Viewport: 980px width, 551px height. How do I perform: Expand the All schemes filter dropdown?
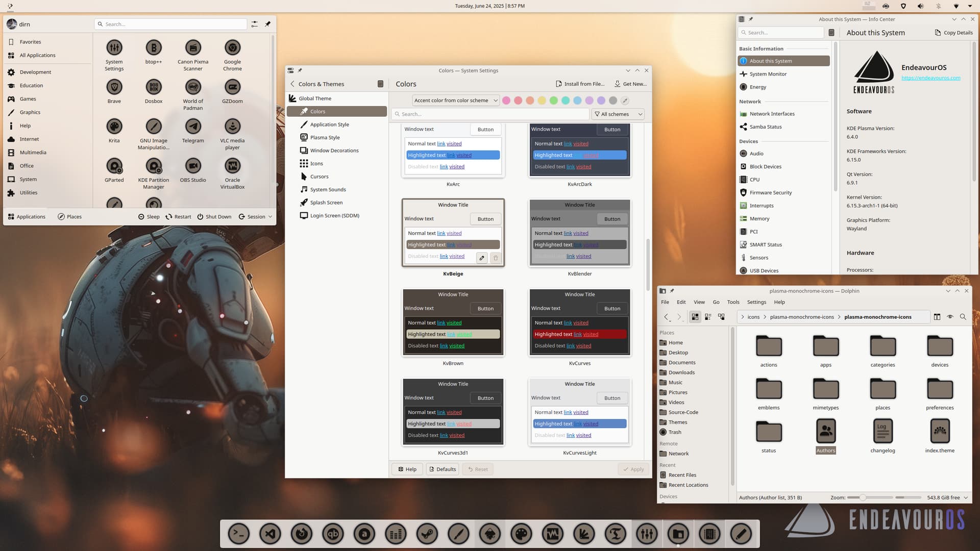pyautogui.click(x=618, y=114)
